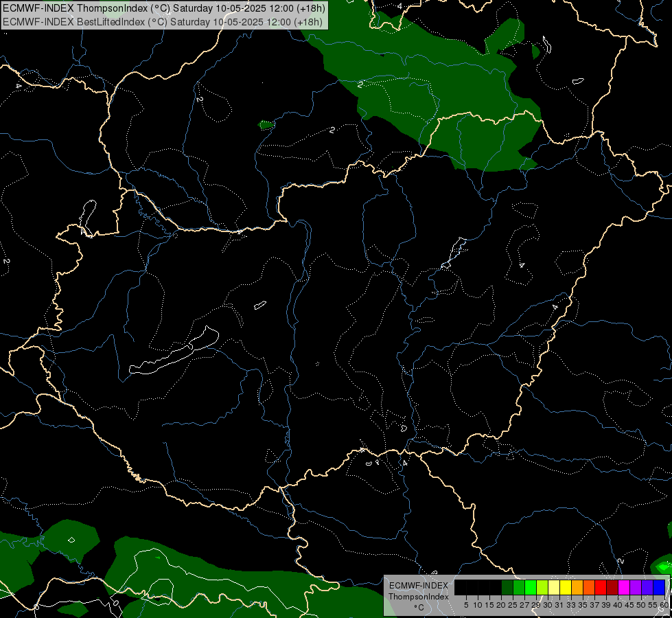Click the legend tick label '20'
Image resolution: width=672 pixels, height=618 pixels.
(501, 605)
